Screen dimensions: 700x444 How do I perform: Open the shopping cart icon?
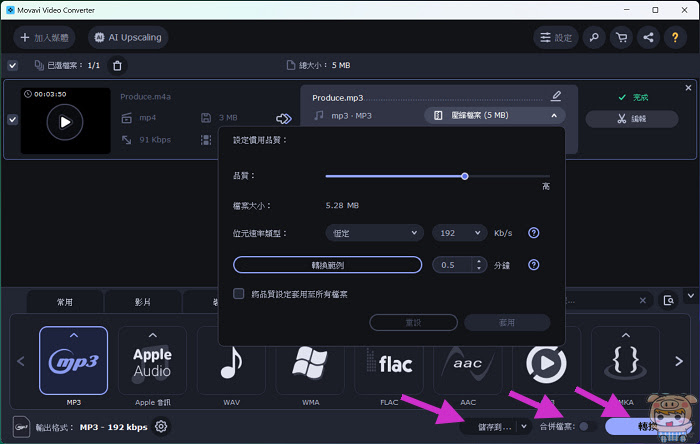(x=621, y=37)
